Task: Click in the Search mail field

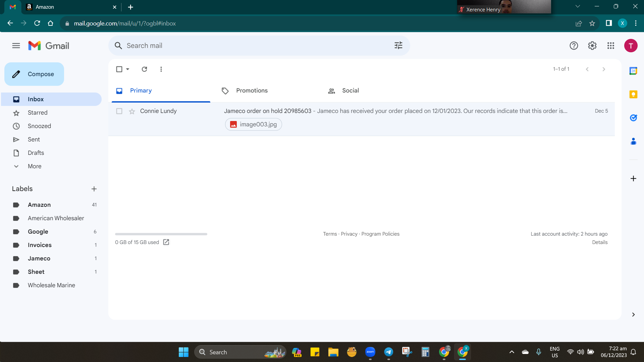Action: pos(258,46)
